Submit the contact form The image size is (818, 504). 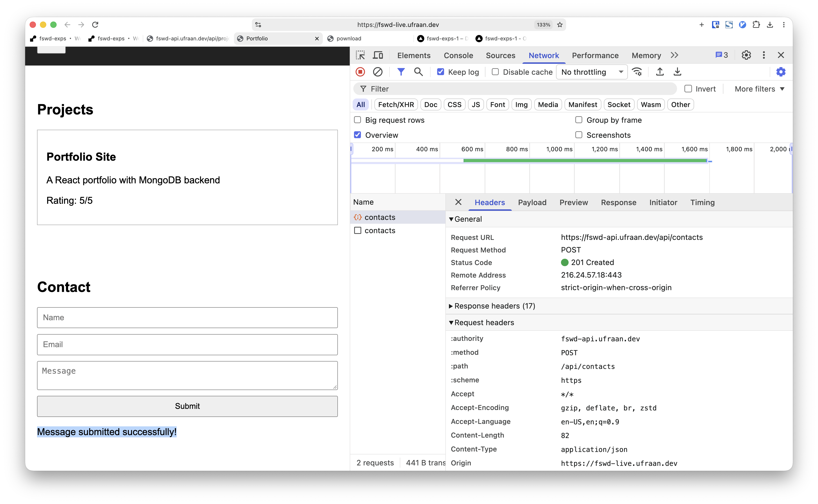click(x=187, y=406)
